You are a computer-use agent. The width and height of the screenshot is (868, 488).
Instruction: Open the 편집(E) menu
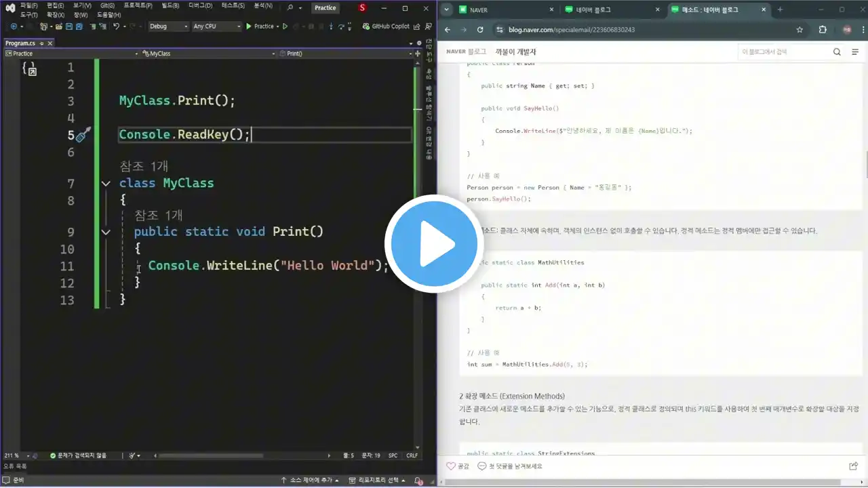coord(56,6)
